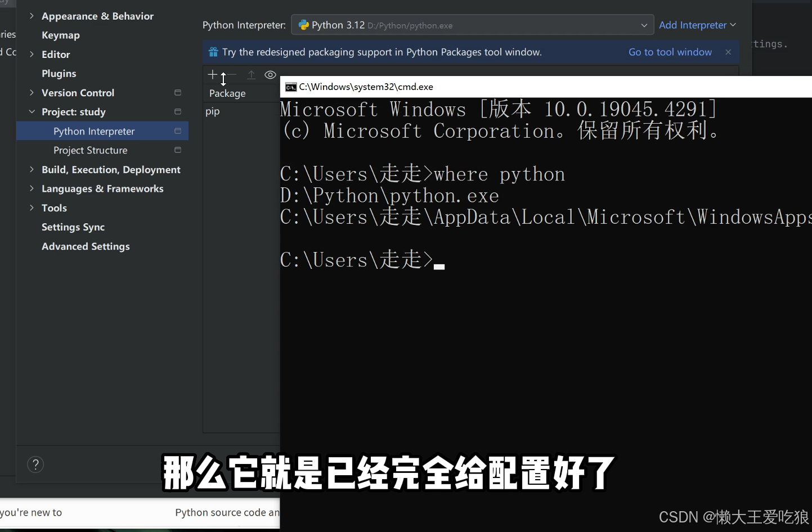812x532 pixels.
Task: Click the cmd prompt cursor line
Action: coord(362,260)
